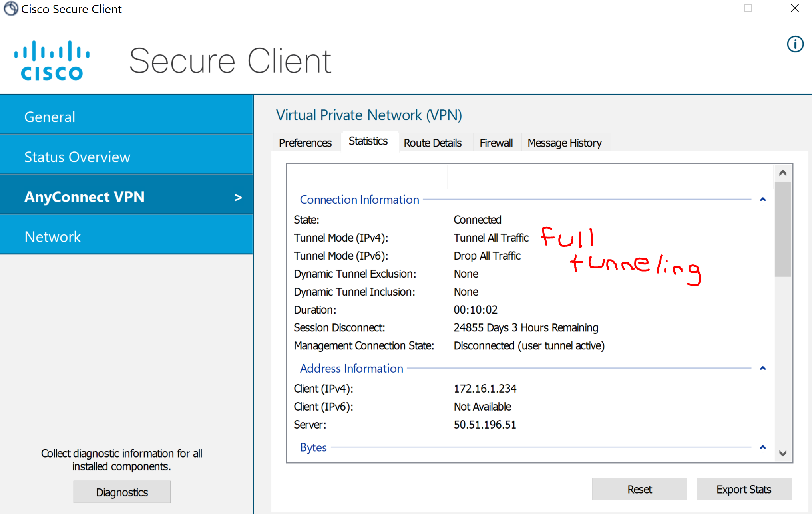Click the 'Connected' state value
812x514 pixels.
point(478,220)
